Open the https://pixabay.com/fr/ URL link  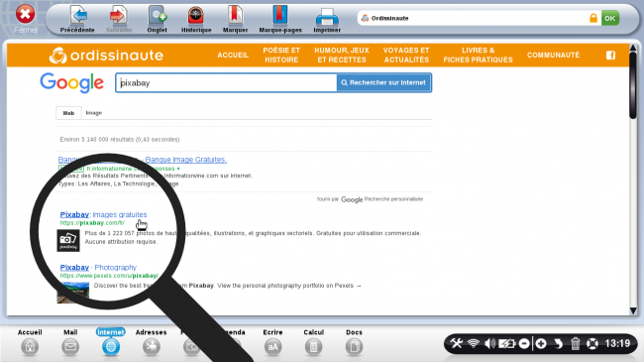click(92, 223)
